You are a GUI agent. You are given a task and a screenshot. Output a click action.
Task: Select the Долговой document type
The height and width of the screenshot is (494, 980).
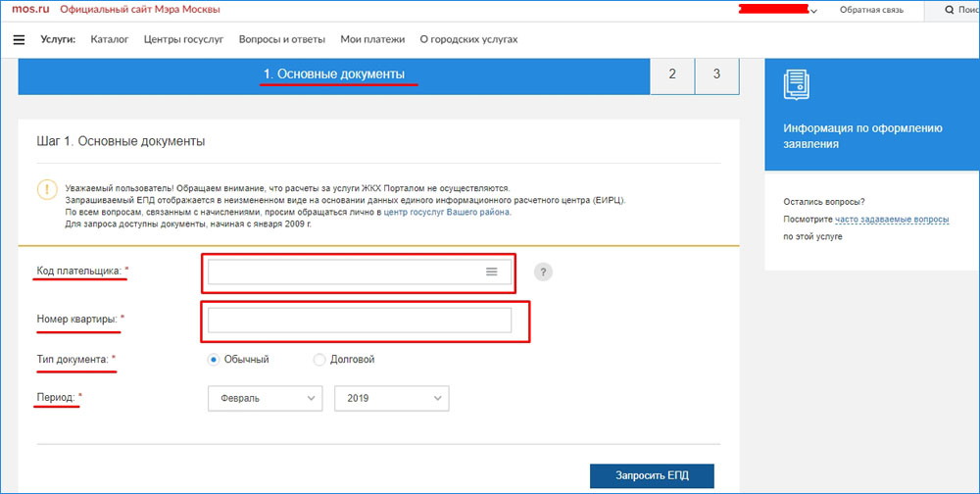point(319,360)
